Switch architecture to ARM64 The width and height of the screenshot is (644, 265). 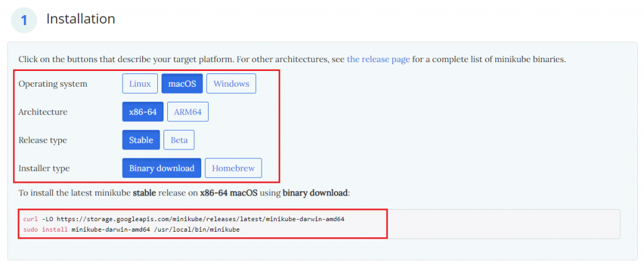coord(187,112)
